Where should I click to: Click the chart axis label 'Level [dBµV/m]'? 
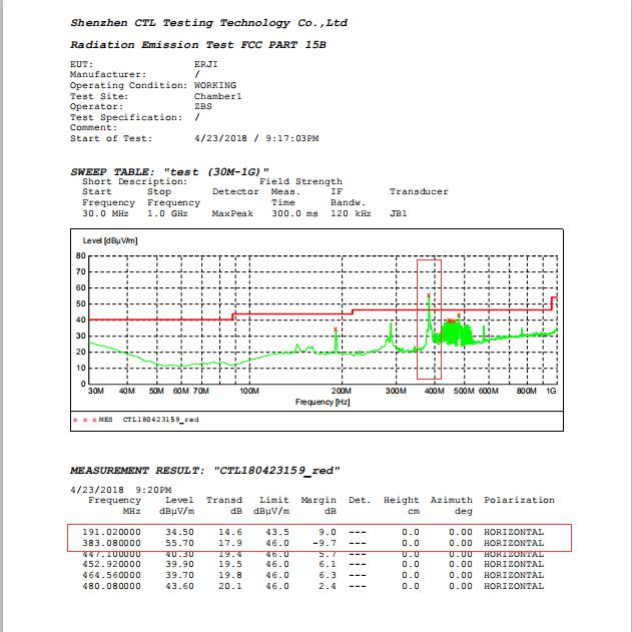click(x=110, y=241)
